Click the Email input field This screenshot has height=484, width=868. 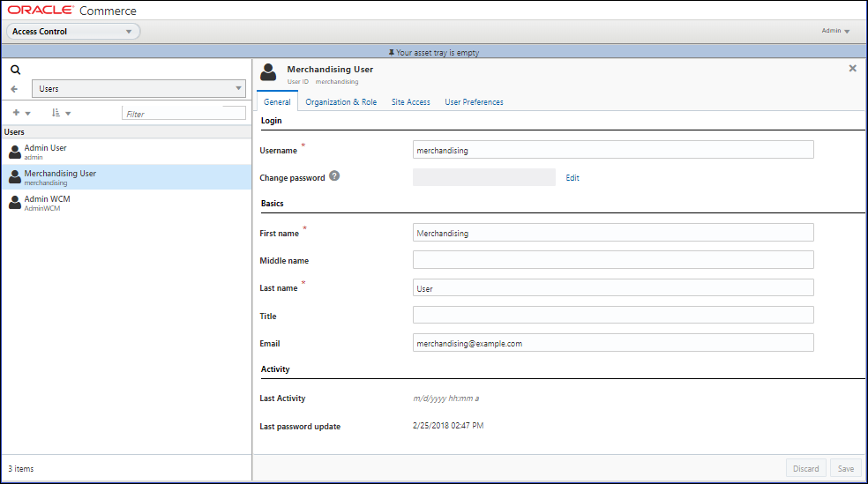click(613, 342)
